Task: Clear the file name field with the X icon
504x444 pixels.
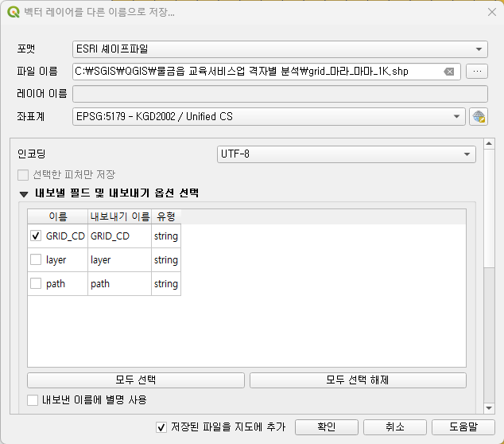Action: coord(449,72)
